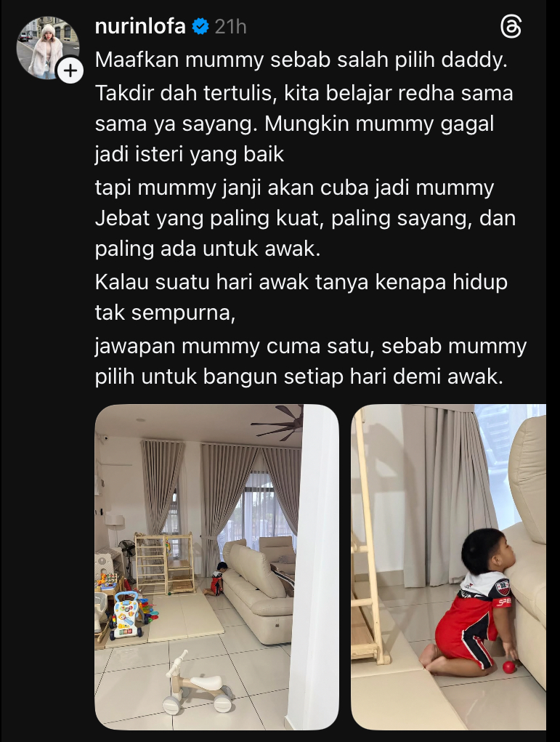This screenshot has width=560, height=742.
Task: Click the red ball on the floor
Action: click(509, 668)
